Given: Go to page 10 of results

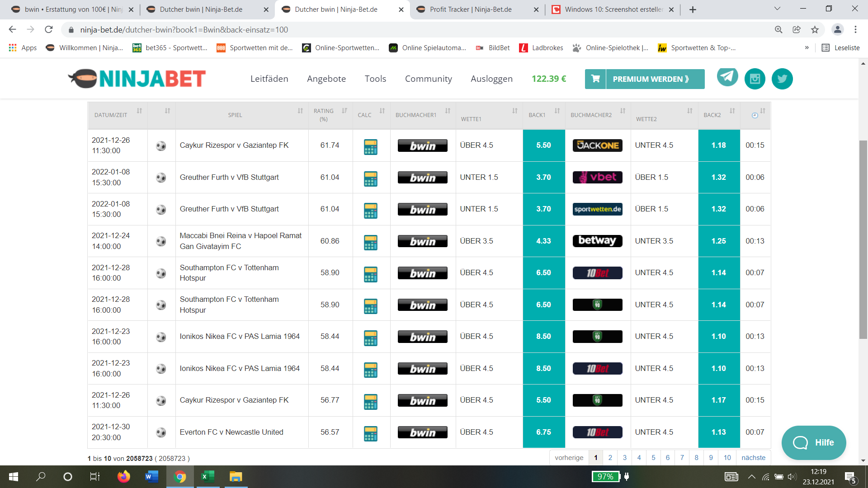Looking at the screenshot, I should pos(727,458).
